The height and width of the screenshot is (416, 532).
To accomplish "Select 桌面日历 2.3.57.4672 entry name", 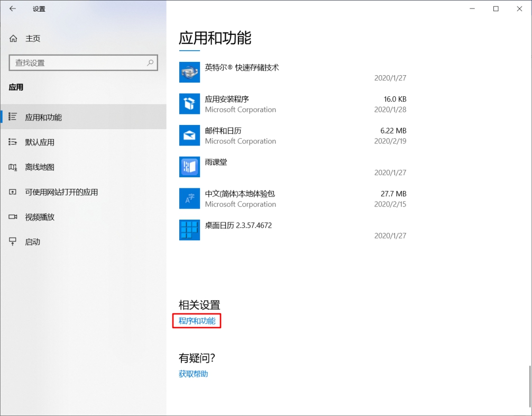I will pos(238,225).
